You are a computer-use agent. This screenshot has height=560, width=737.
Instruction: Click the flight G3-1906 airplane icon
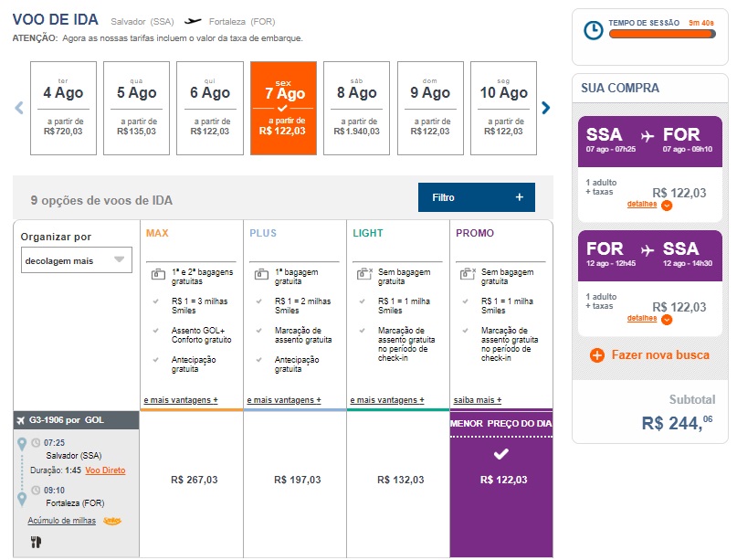click(22, 420)
